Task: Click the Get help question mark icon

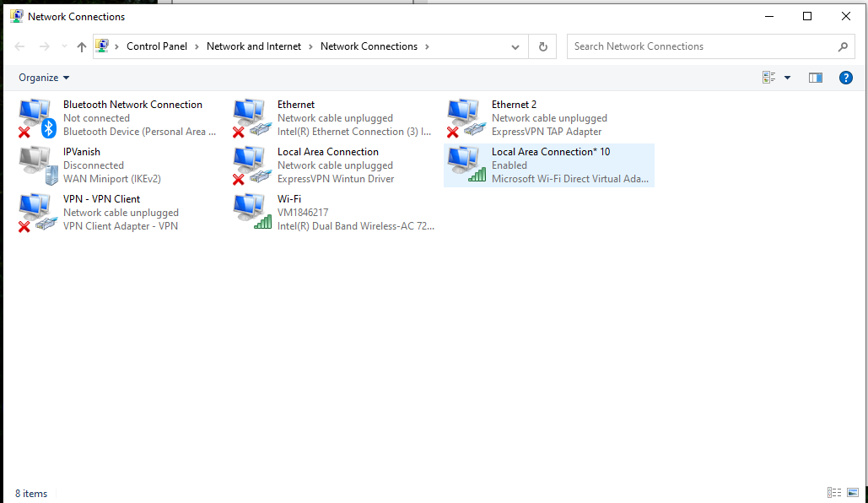Action: (x=845, y=78)
